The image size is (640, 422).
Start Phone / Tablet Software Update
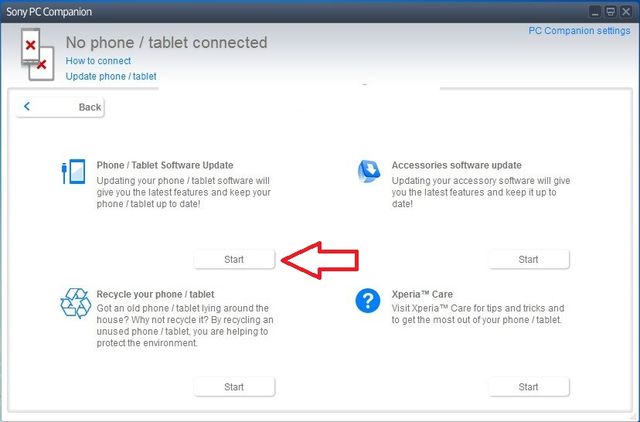pyautogui.click(x=234, y=259)
